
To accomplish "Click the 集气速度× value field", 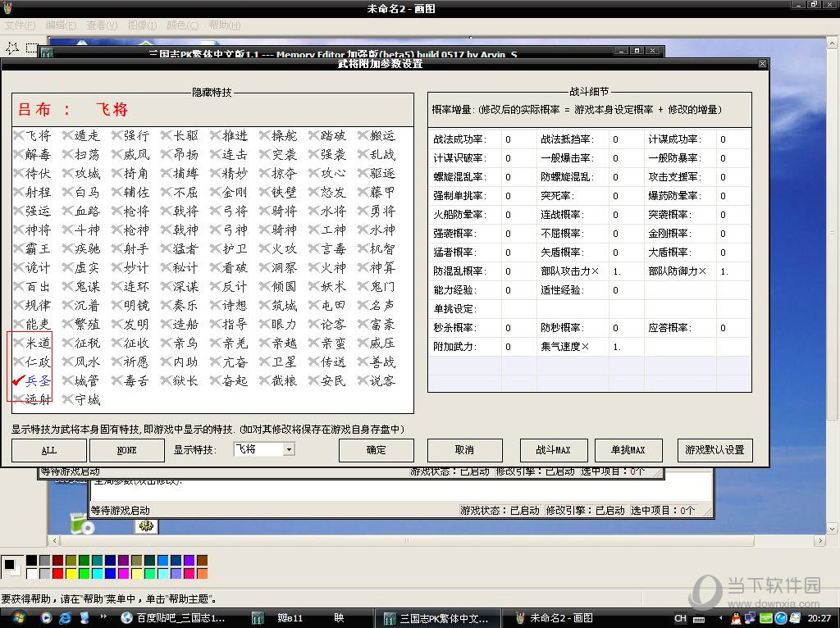I will [626, 347].
